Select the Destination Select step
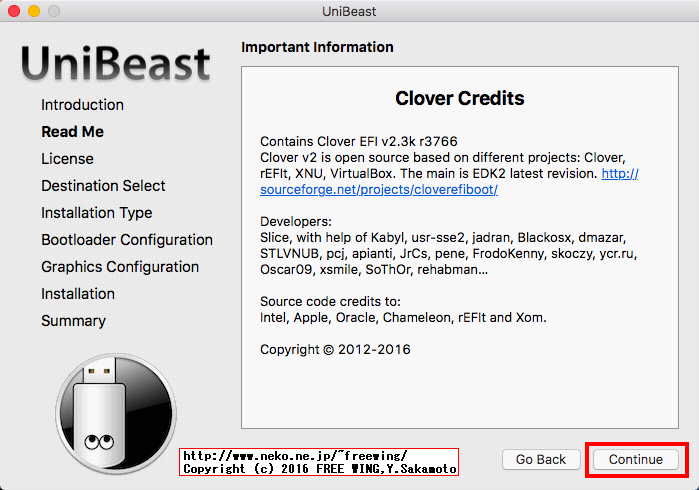Viewport: 699px width, 490px height. pos(103,186)
